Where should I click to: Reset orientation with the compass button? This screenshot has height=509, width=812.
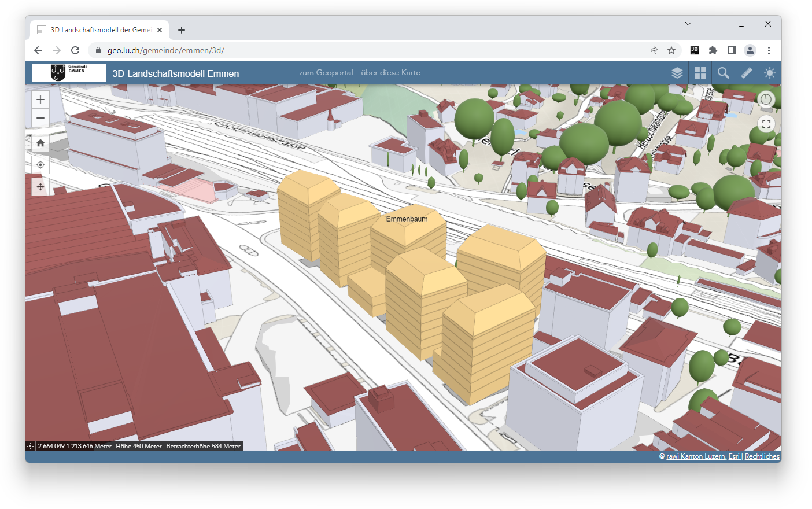(x=766, y=99)
